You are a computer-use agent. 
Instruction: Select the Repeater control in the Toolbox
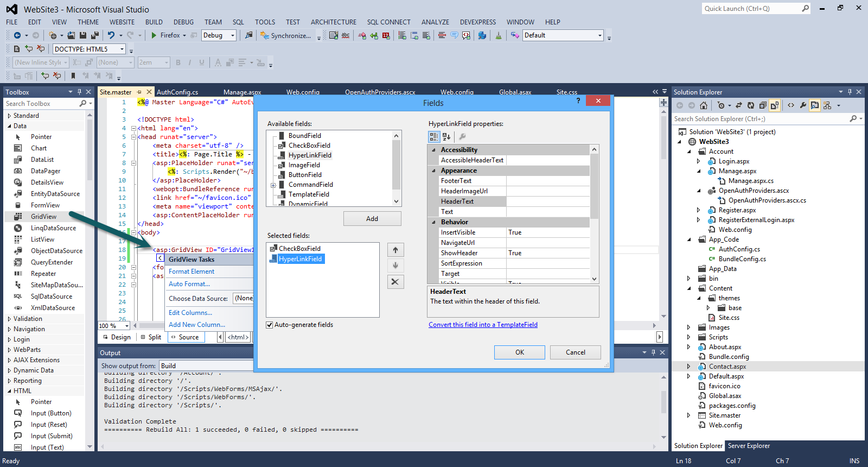(x=44, y=274)
